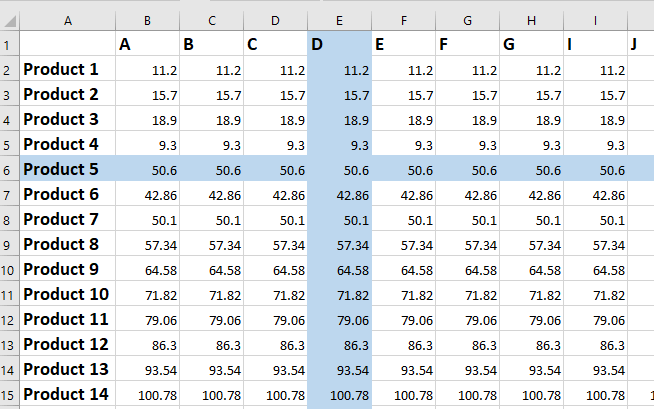
Task: Select row 6 header
Action: click(9, 169)
